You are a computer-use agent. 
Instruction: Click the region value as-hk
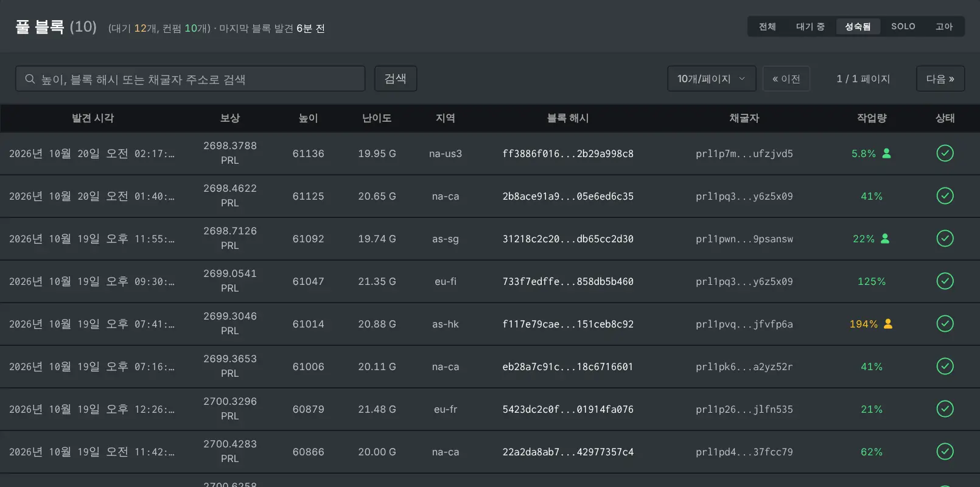(x=446, y=324)
